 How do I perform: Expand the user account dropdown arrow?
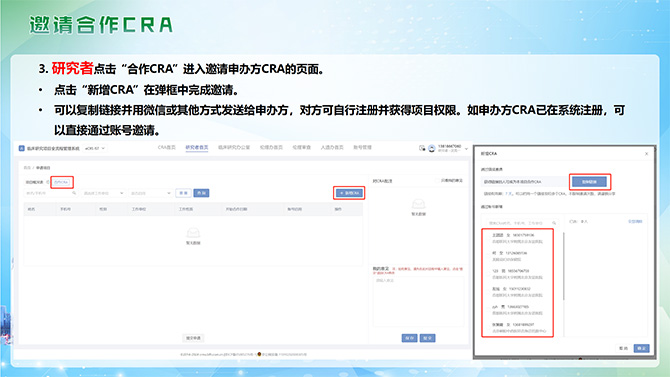(x=466, y=149)
